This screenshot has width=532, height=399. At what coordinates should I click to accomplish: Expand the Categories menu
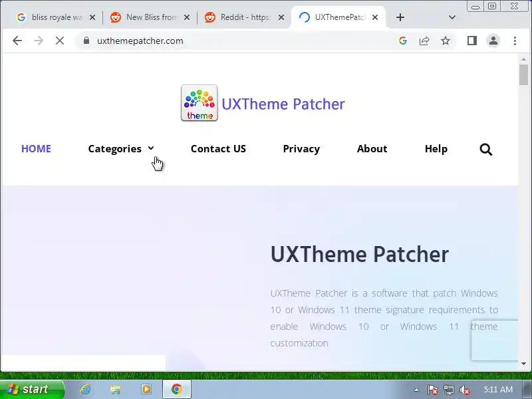[121, 148]
